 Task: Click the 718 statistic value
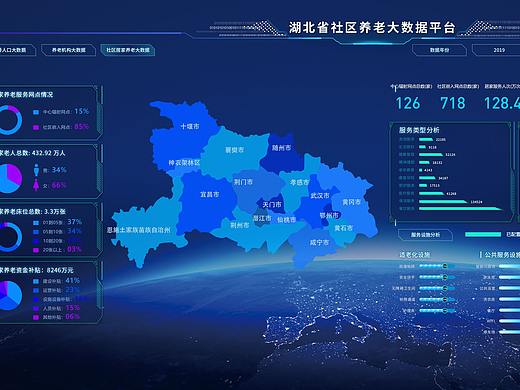[453, 103]
